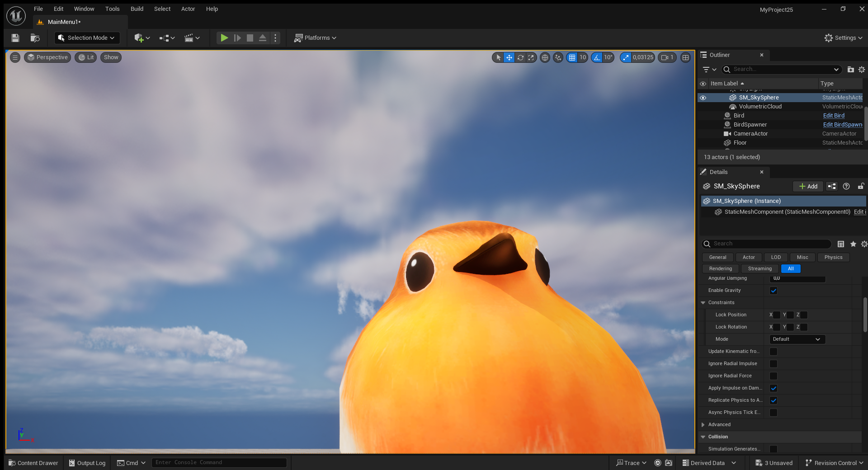Open blueprint/add script icon in Details
868x470 pixels.
(832, 186)
